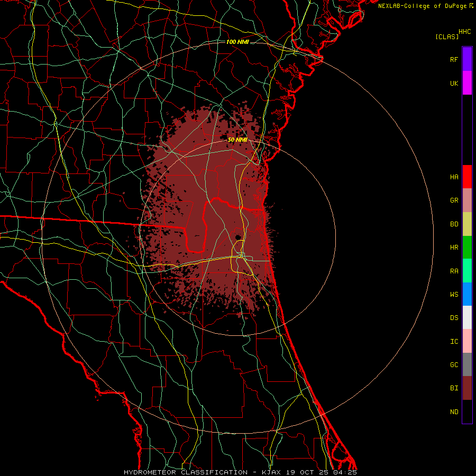
Task: Select the BD yellow legend swatch
Action: 467,224
